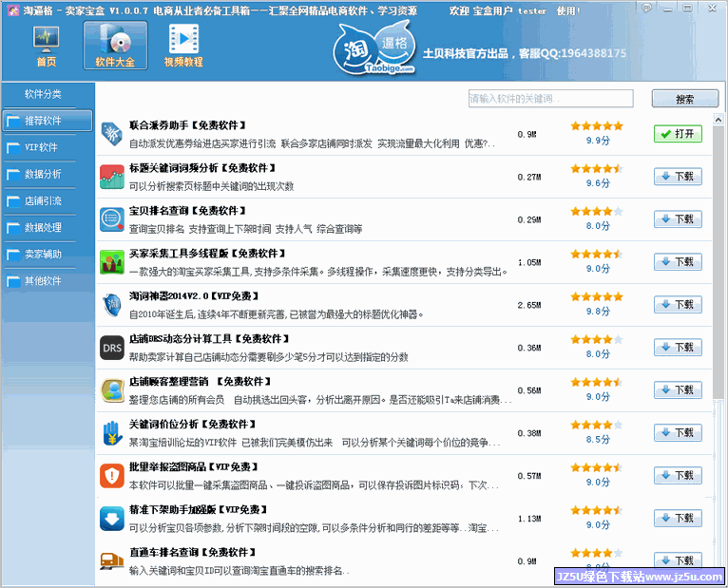
Task: Click the 关键词价位分析 hand icon
Action: tap(112, 433)
